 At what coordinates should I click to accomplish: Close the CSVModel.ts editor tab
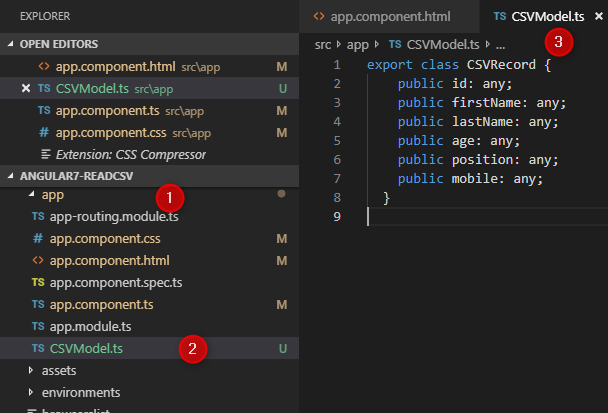tap(598, 17)
